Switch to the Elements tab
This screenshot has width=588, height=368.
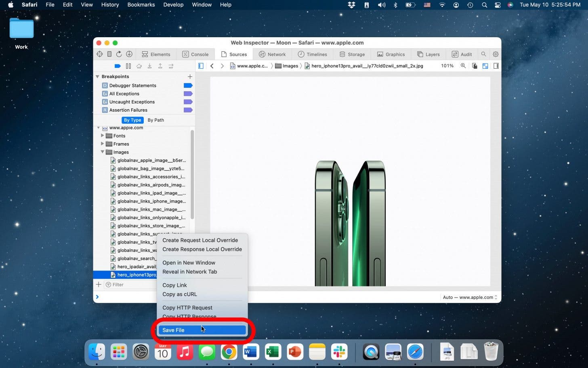156,54
